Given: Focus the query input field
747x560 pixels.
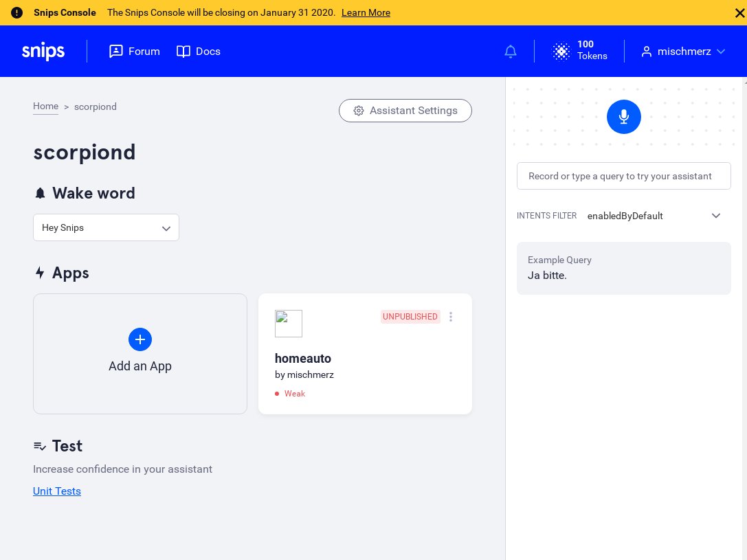Looking at the screenshot, I should pyautogui.click(x=623, y=176).
